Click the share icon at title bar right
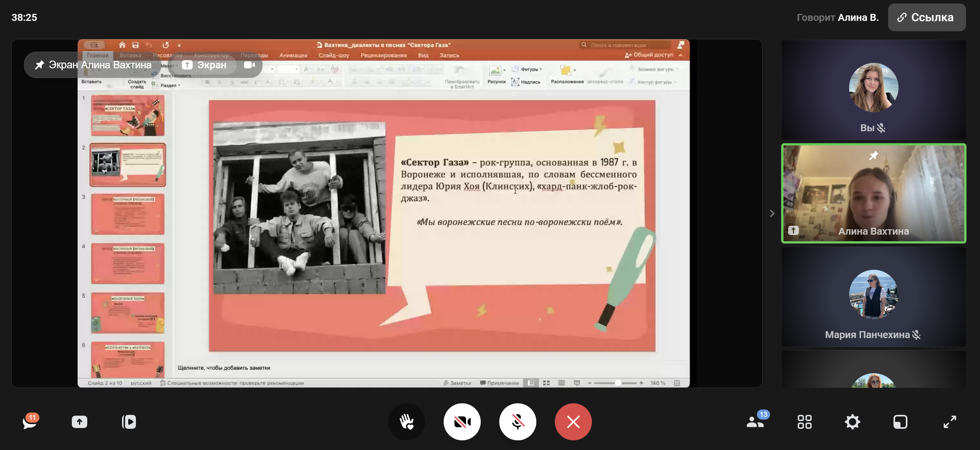 681,45
